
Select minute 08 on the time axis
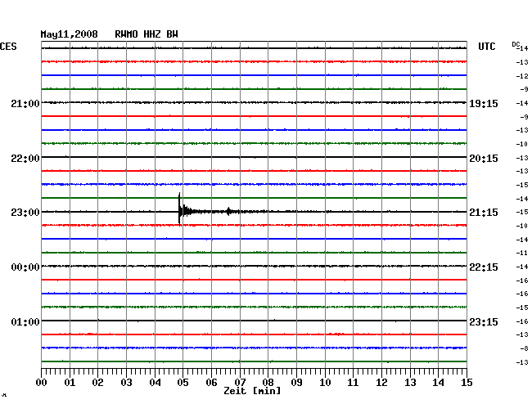[268, 382]
